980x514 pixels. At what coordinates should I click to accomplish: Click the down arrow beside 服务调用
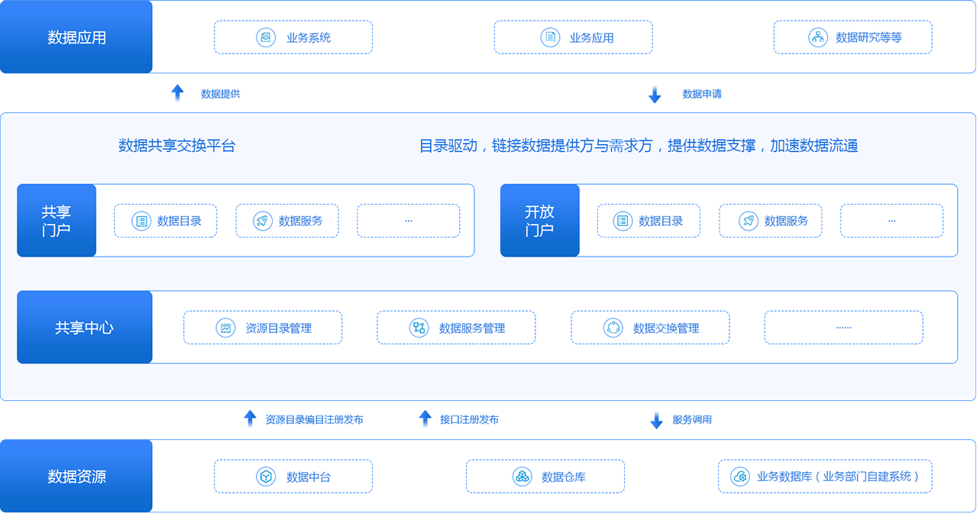656,420
